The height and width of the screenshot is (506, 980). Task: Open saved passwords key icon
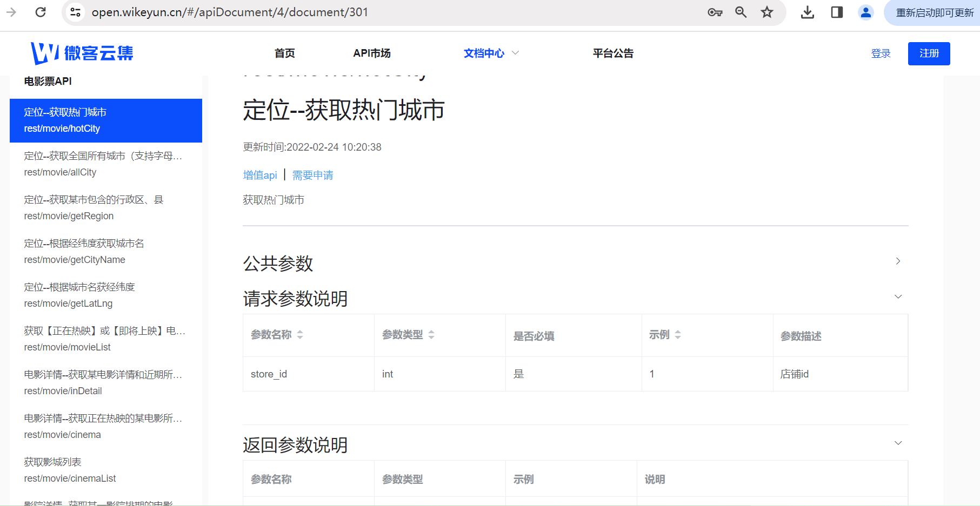[715, 12]
